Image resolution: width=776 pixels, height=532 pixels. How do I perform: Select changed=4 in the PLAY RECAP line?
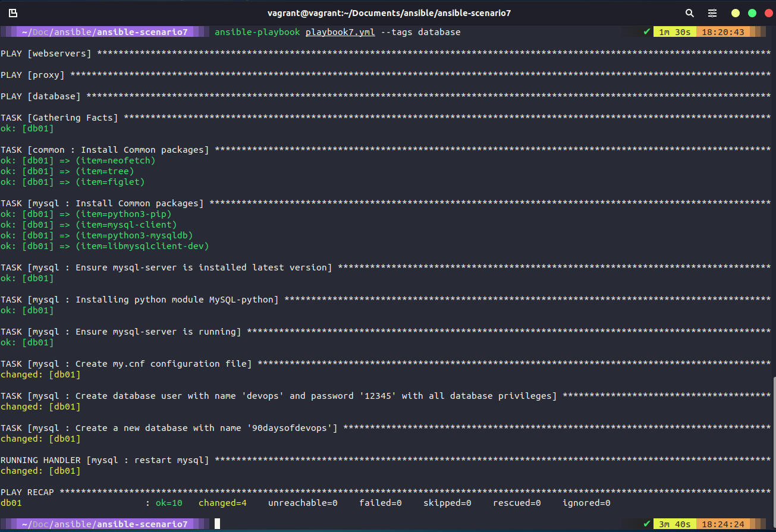point(222,502)
